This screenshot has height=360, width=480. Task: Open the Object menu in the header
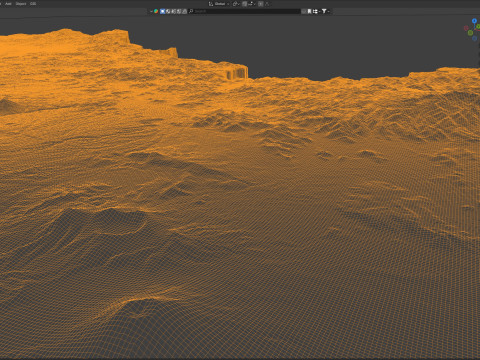21,4
